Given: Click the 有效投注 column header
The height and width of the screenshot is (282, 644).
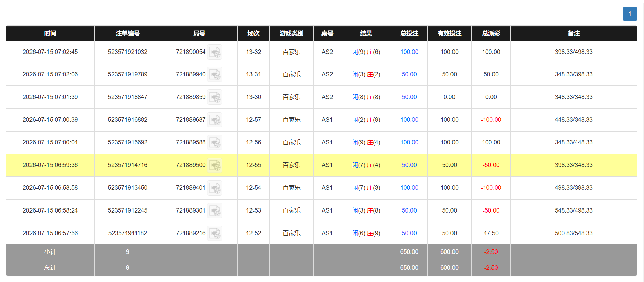Looking at the screenshot, I should coord(449,33).
